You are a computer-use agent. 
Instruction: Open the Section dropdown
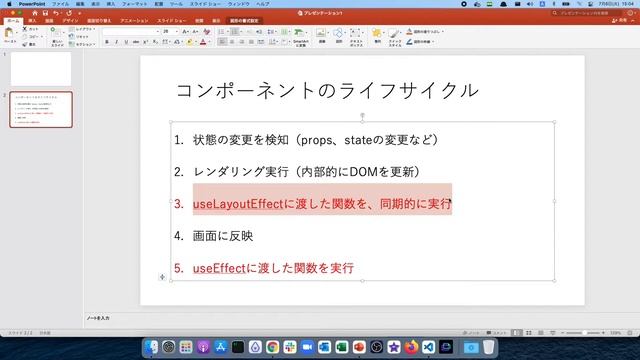click(x=82, y=44)
